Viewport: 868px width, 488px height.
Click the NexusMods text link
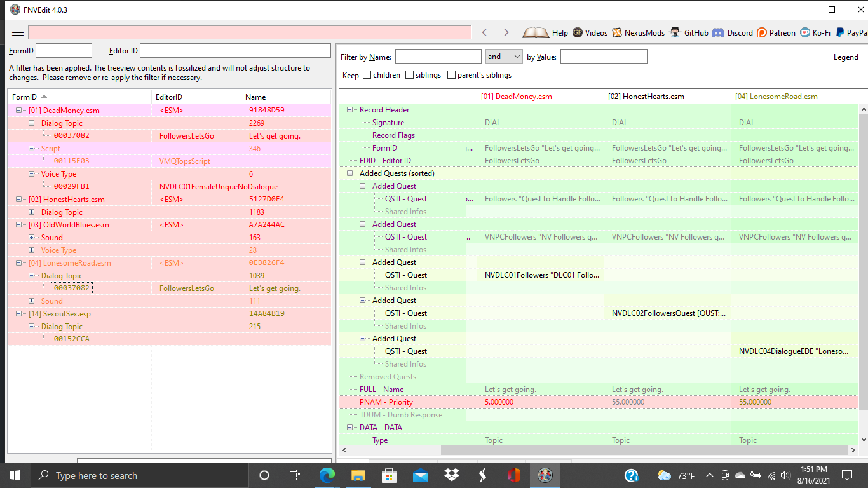644,33
